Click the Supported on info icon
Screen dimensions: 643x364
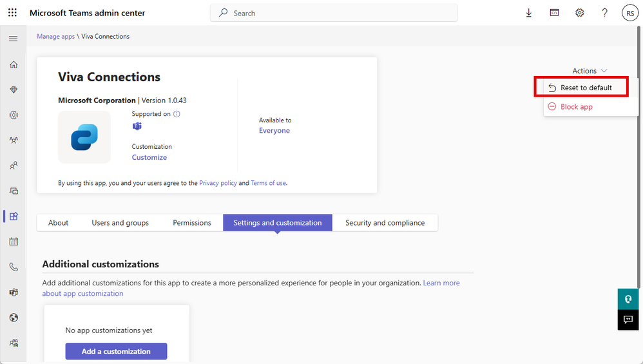pyautogui.click(x=177, y=114)
